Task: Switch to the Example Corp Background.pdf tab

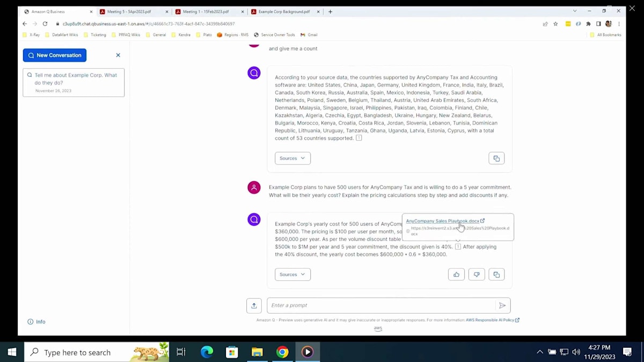Action: click(x=284, y=11)
